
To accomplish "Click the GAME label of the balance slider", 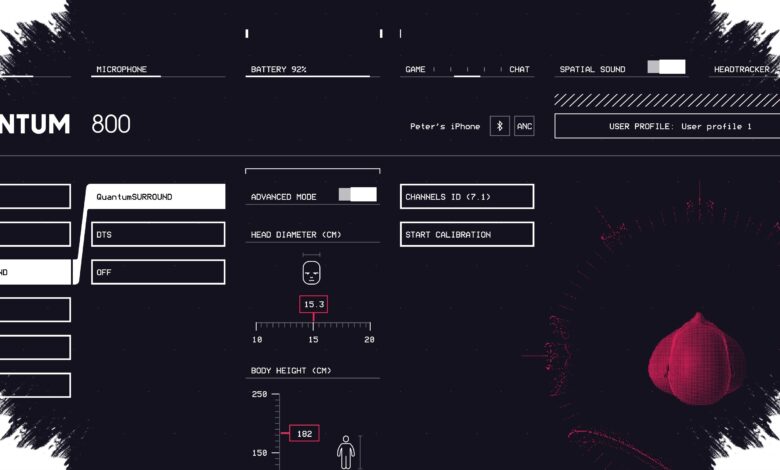I will (415, 69).
